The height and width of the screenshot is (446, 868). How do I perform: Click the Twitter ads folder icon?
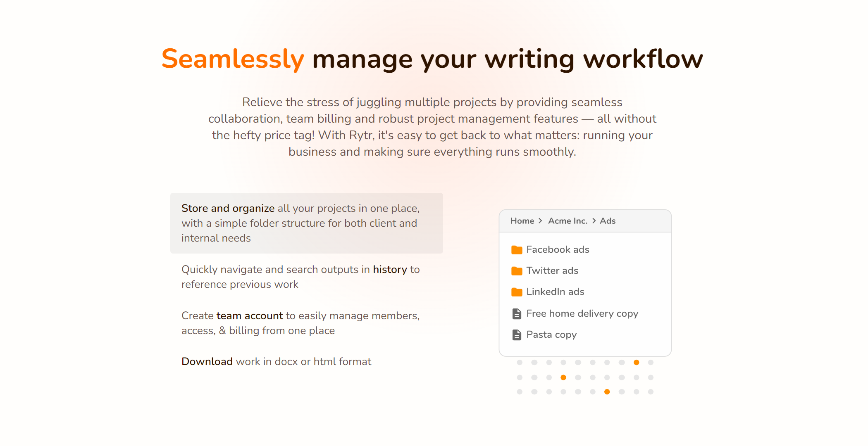click(516, 271)
